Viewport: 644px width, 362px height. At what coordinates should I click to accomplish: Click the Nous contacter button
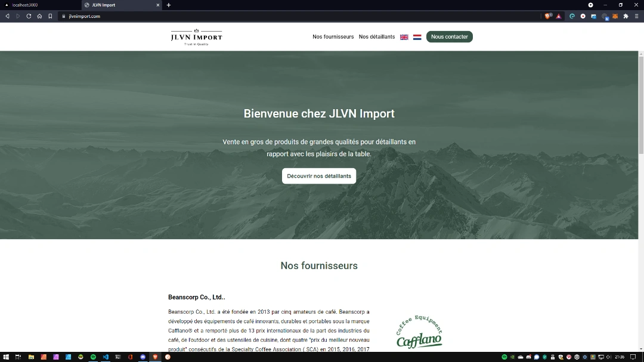(450, 36)
